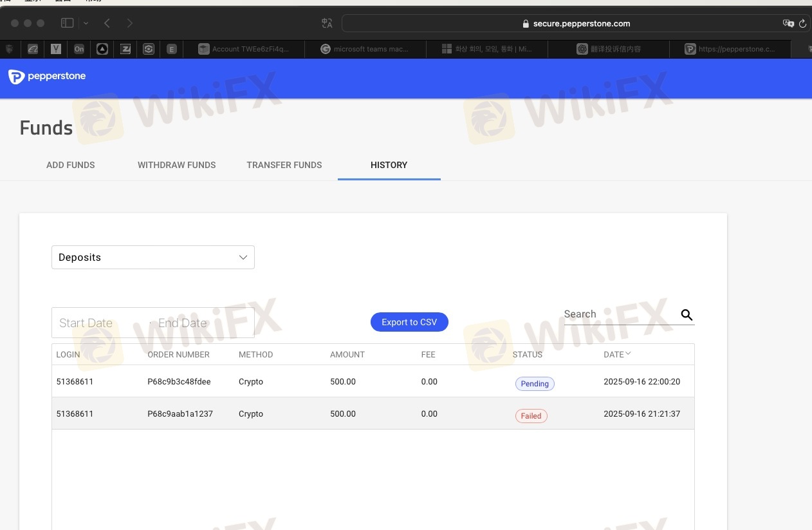Focus the secure.pepperstone.com address bar
The height and width of the screenshot is (530, 812).
click(x=576, y=23)
